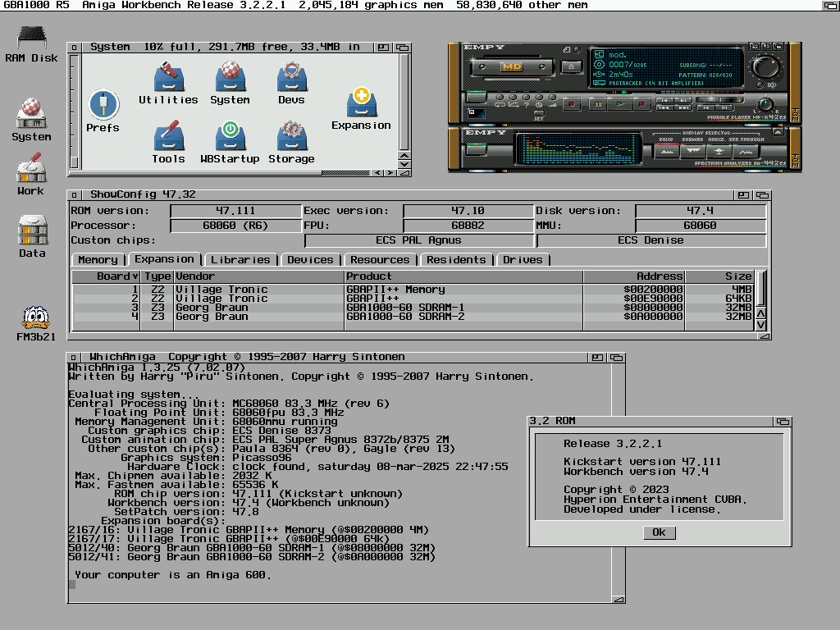Select the FM3b21 duck icon
The image size is (840, 630).
[x=36, y=318]
